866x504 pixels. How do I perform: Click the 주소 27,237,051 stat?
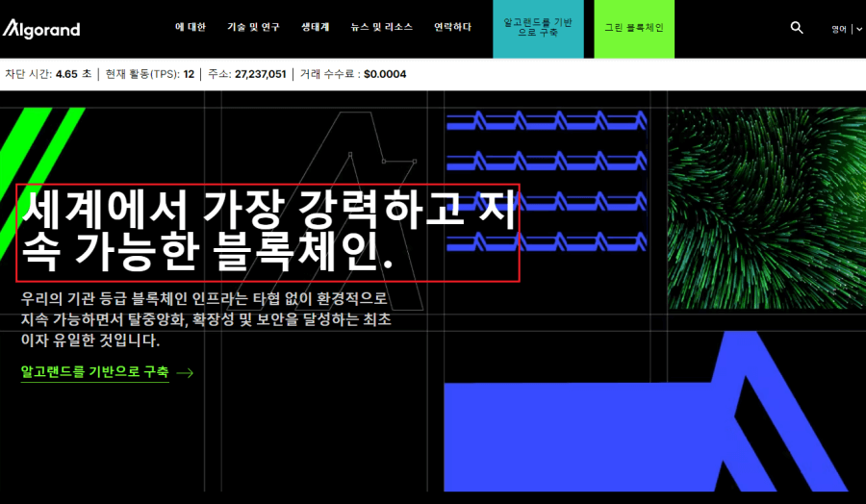click(247, 74)
